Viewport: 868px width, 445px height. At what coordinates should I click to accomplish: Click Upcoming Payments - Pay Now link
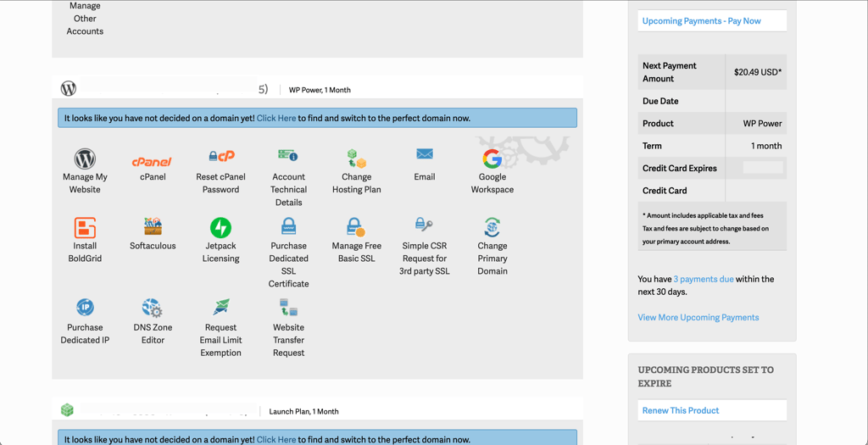701,21
